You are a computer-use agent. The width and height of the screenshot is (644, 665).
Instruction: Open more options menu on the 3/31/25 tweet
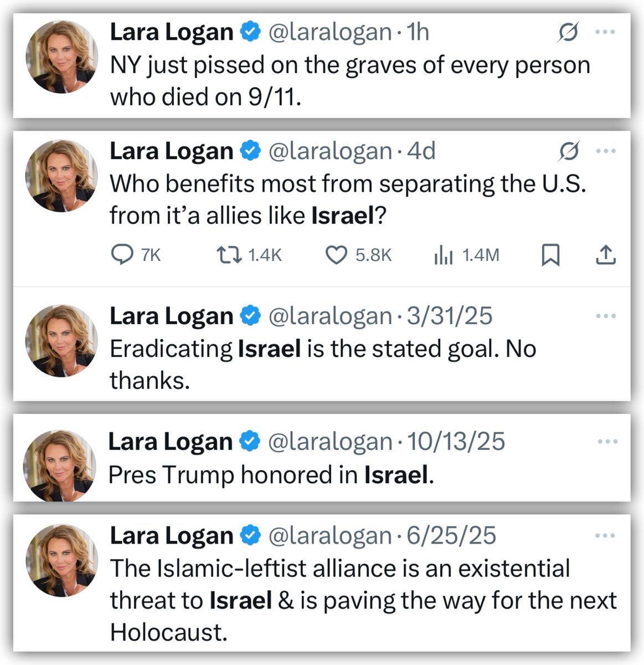pos(605,316)
